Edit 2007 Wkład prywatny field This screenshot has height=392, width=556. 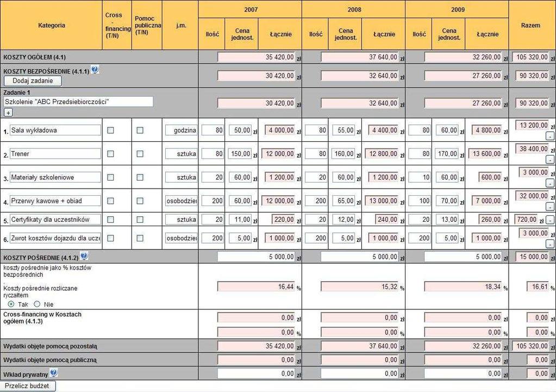pos(257,374)
